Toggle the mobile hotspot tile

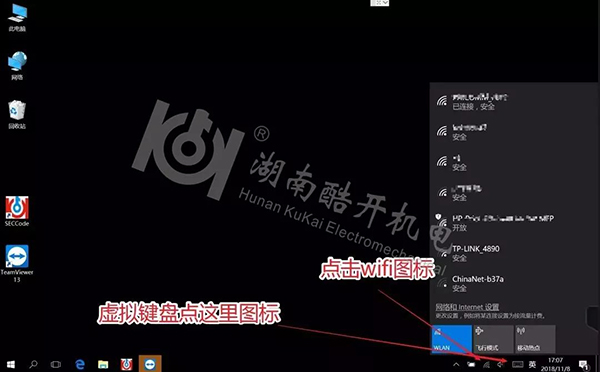(x=535, y=339)
